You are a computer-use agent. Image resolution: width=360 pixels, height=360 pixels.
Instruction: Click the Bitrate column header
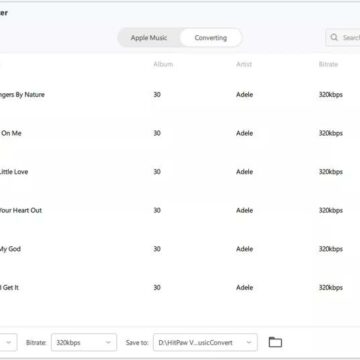tap(328, 64)
